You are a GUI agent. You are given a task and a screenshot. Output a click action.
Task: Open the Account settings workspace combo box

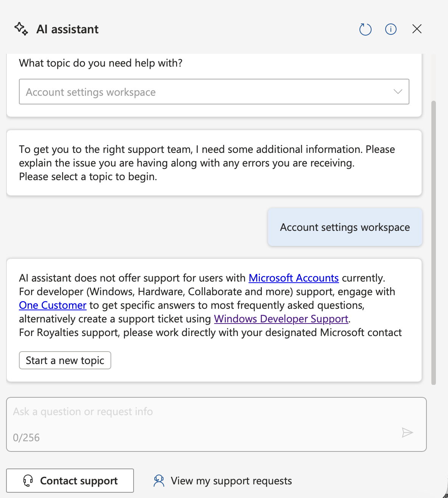tap(204, 92)
